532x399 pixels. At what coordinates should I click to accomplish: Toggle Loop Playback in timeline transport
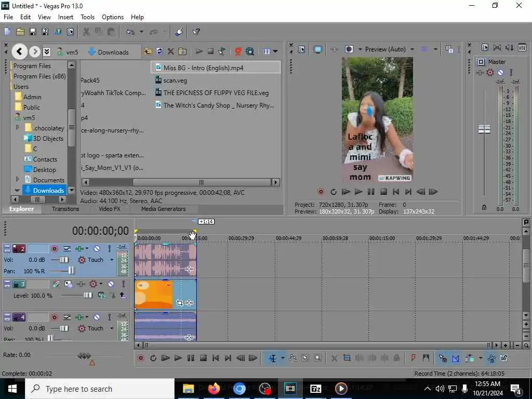pos(153,358)
